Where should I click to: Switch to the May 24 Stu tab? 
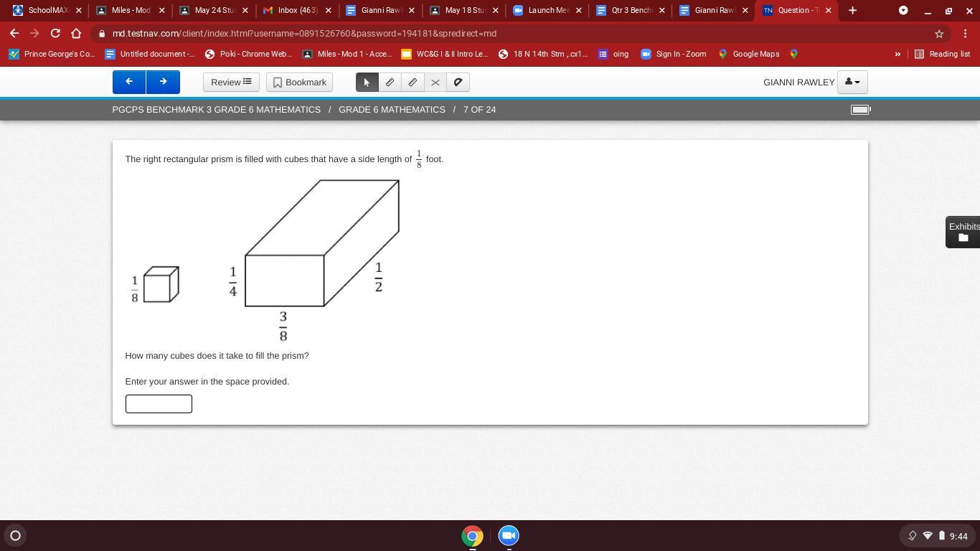(x=213, y=10)
